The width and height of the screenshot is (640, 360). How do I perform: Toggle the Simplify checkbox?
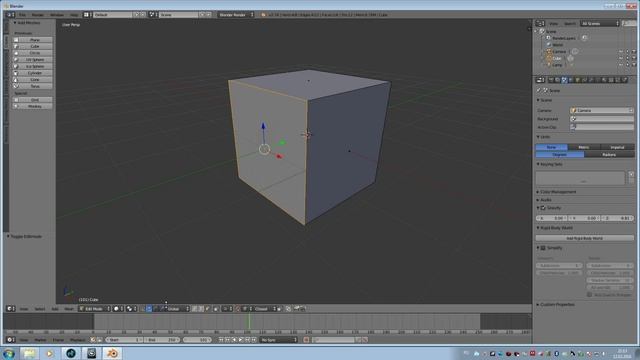point(543,248)
